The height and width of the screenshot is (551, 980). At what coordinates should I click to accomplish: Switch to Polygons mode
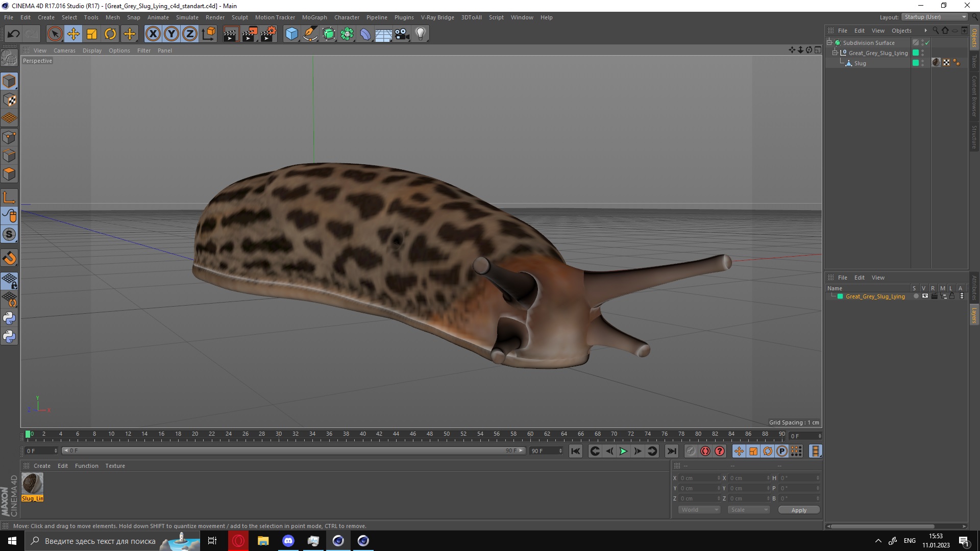click(x=9, y=174)
